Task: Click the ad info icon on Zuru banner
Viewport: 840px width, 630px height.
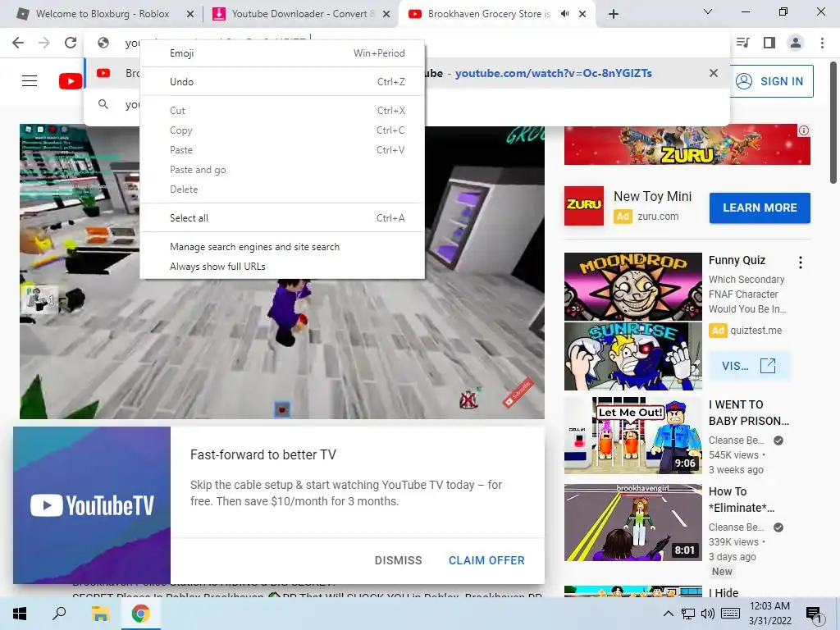Action: pos(804,130)
